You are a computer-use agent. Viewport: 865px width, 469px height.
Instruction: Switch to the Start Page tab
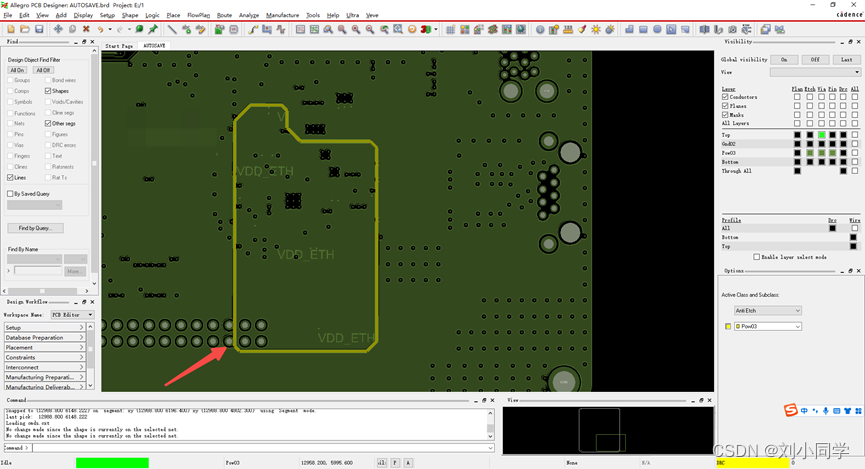[x=119, y=46]
